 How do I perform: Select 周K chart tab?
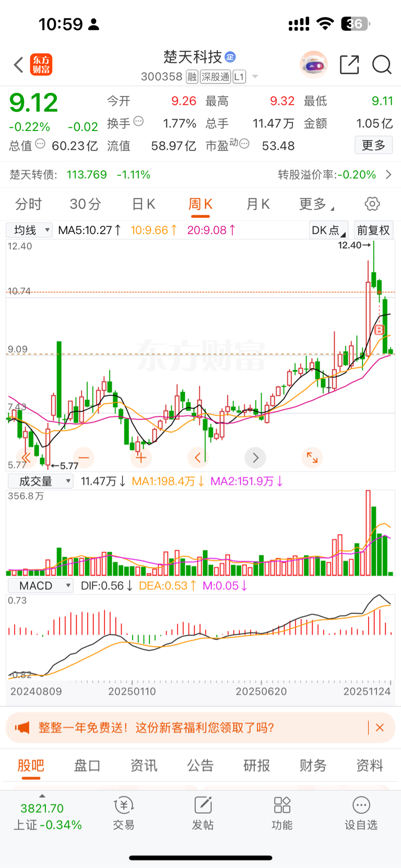200,204
